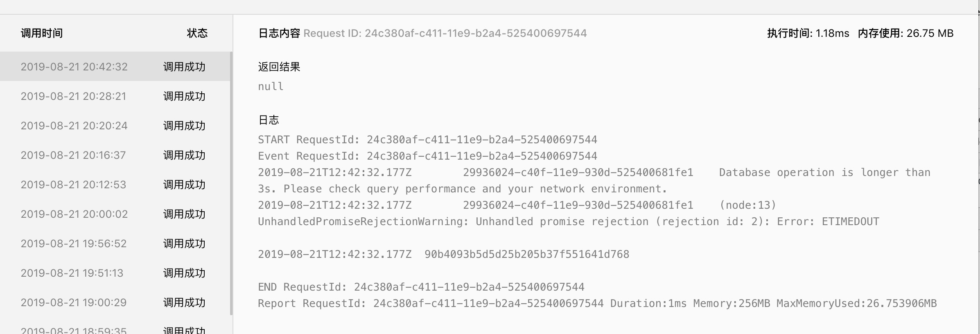The width and height of the screenshot is (980, 334).
Task: Click the invocation list's vertical scrollbar
Action: point(231,183)
